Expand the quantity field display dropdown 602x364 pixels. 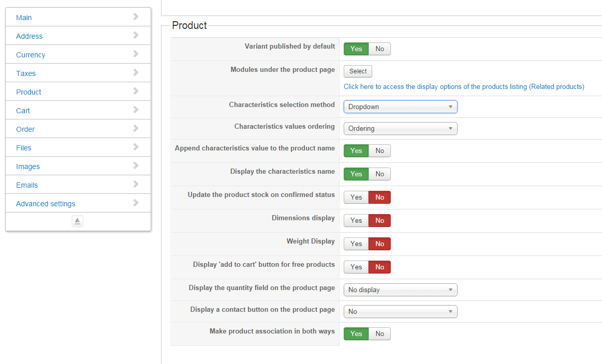click(x=400, y=290)
